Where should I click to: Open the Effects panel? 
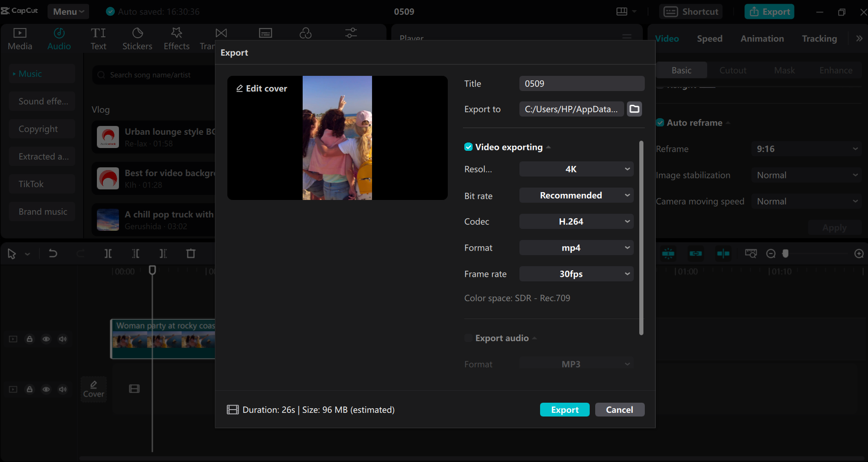tap(176, 38)
